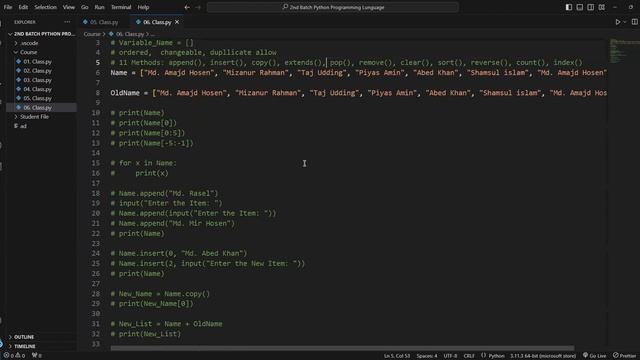Select 06. Class.py in Explorer

pyautogui.click(x=41, y=107)
